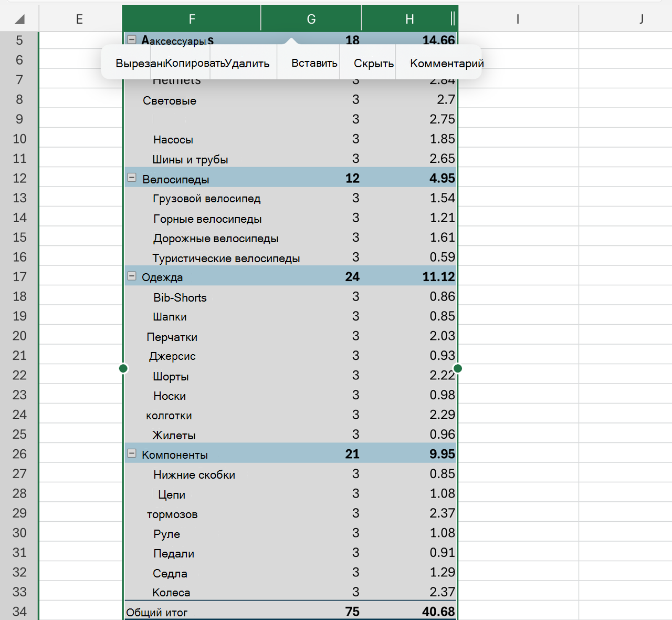Select the Дорожные велосипеды cell
This screenshot has width=672, height=620.
(x=192, y=237)
